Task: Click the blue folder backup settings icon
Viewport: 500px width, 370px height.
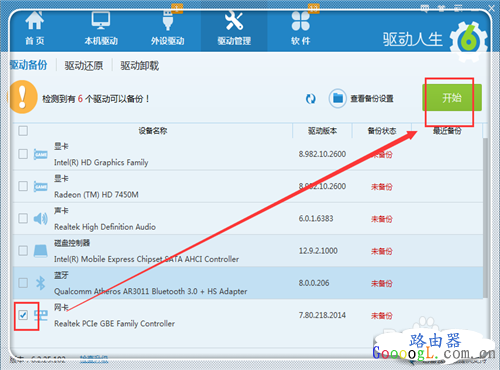Action: tap(338, 98)
